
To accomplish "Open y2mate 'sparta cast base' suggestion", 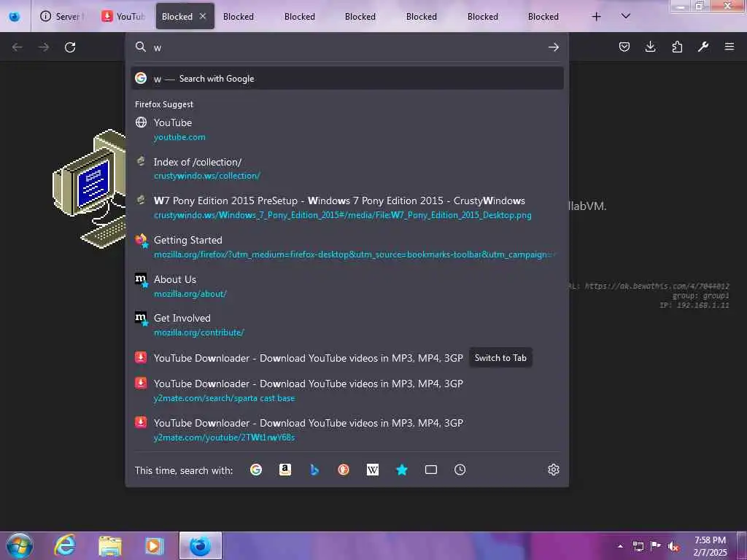I will (x=347, y=390).
